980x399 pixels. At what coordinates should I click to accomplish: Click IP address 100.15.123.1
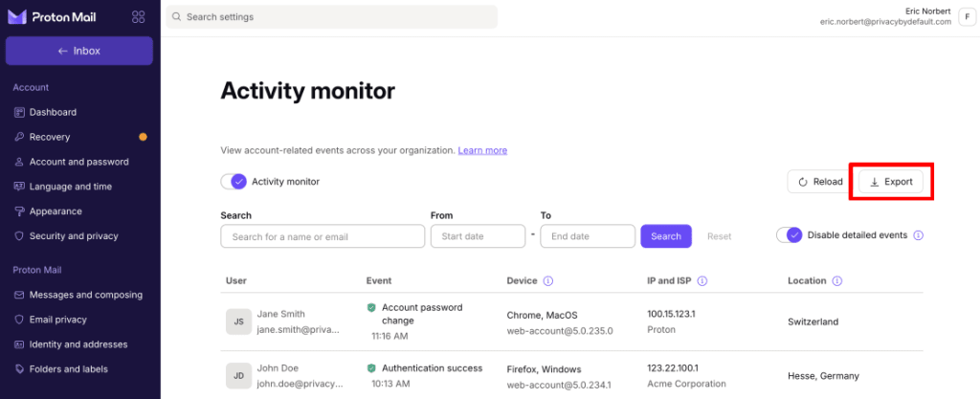pos(671,314)
